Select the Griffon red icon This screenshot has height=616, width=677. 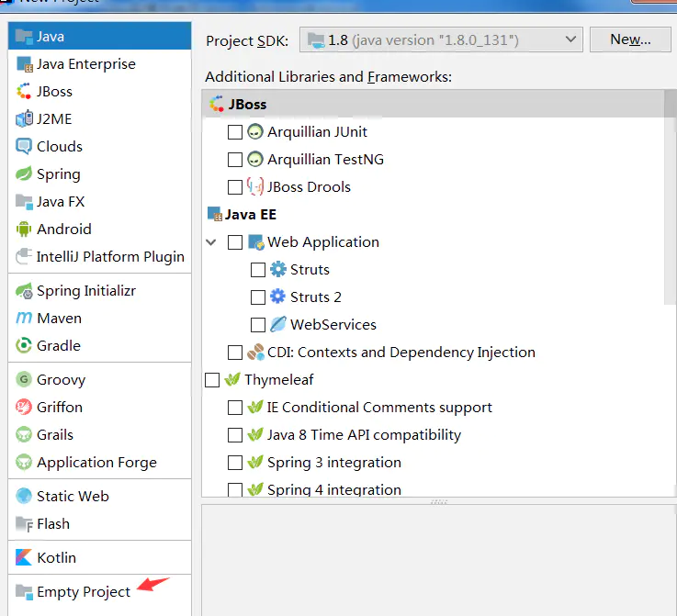point(24,407)
